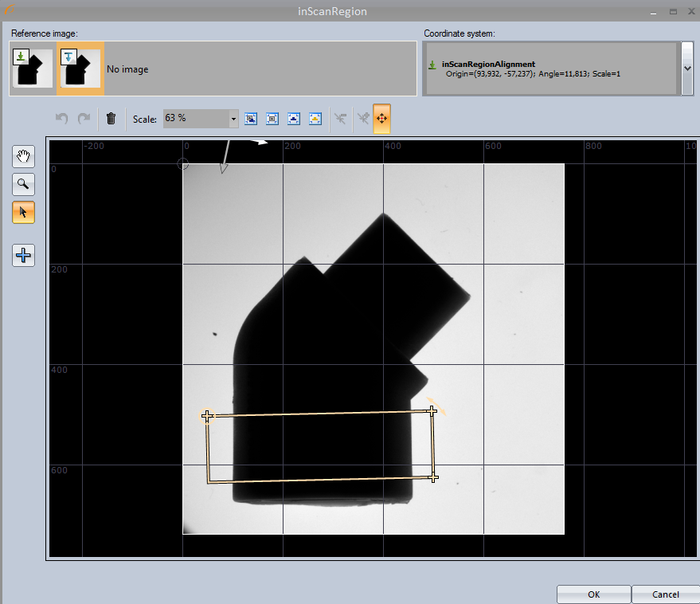Click the second zoom-fit icon after Scale
Viewport: 700px width, 604px height.
(x=272, y=119)
